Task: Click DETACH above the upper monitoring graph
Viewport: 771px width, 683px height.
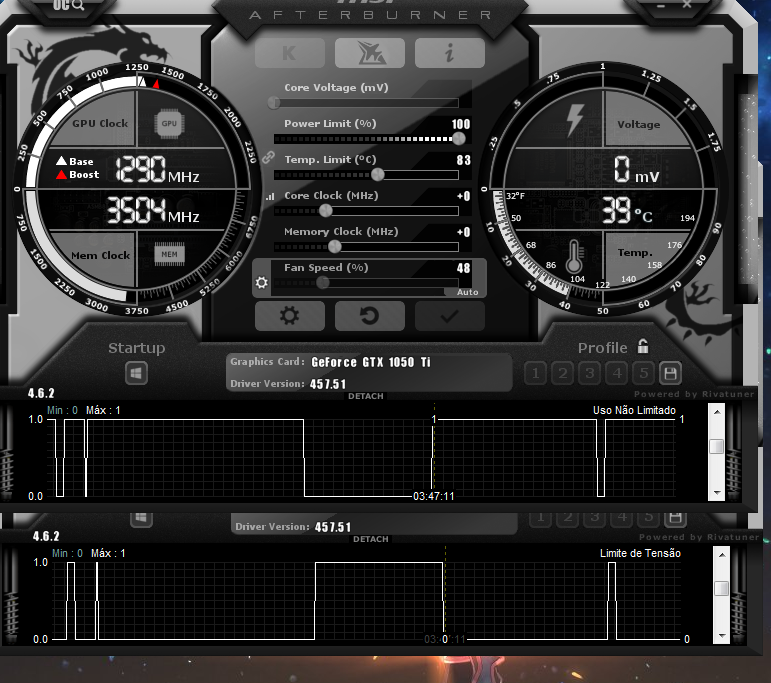Action: pos(366,396)
